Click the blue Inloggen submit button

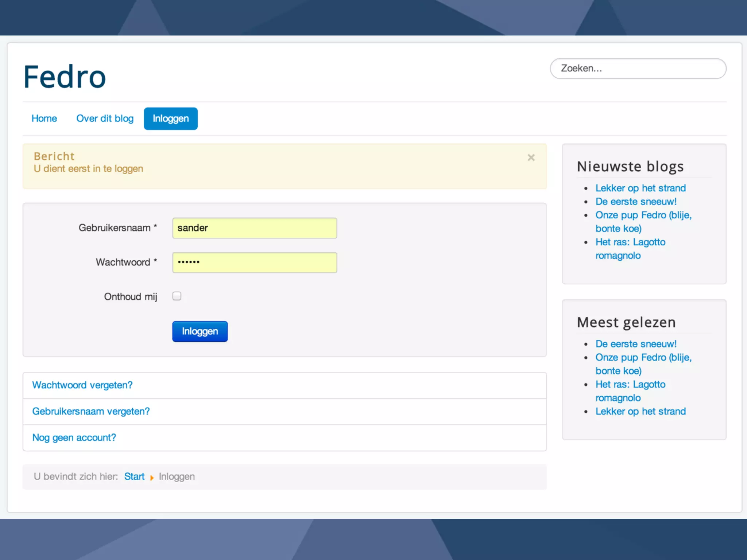point(200,331)
